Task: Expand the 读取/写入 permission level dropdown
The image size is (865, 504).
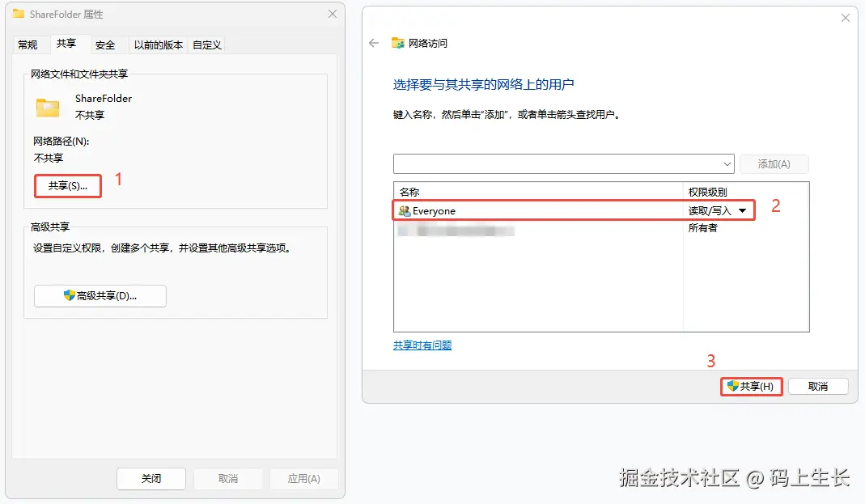Action: pyautogui.click(x=742, y=211)
